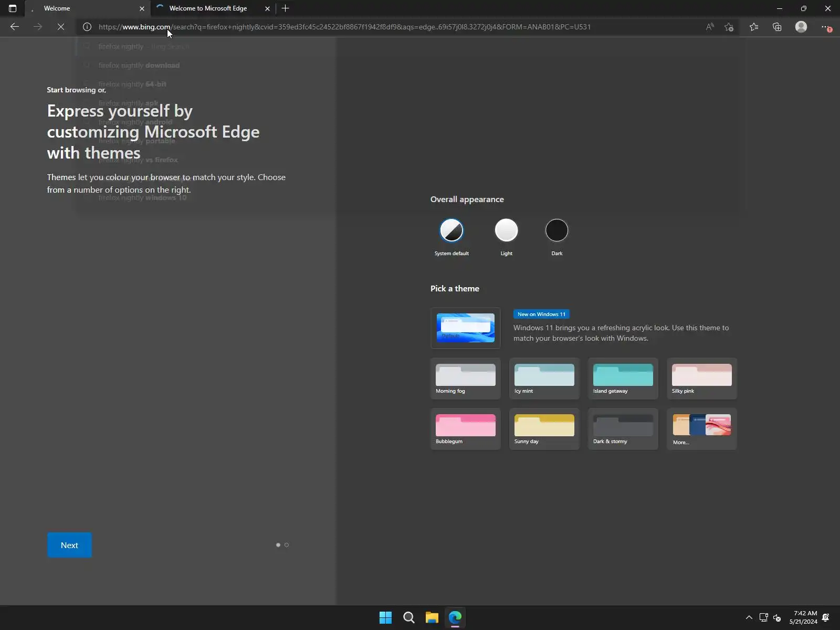Image resolution: width=840 pixels, height=630 pixels.
Task: Pick the Sunny day theme
Action: coord(544,429)
